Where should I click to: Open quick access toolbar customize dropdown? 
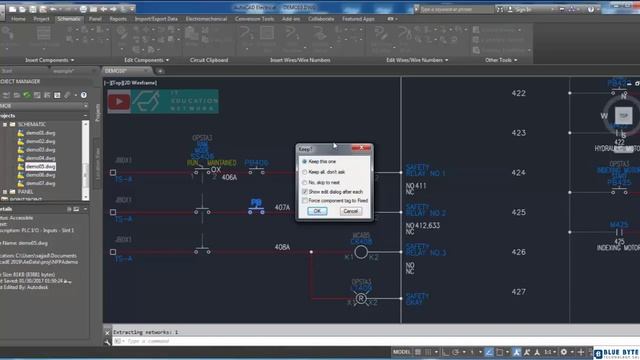133,9
